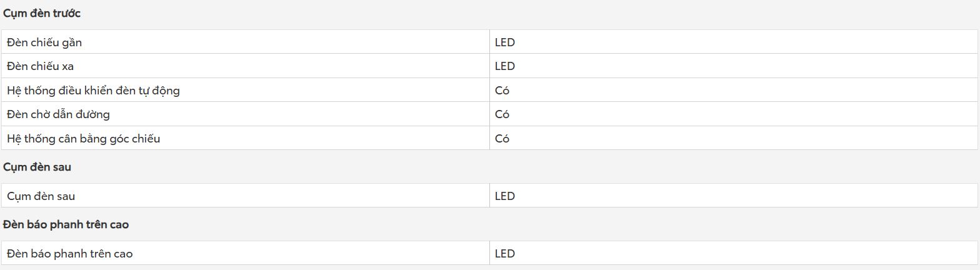Click the LED value for Đèn chiếu gần
The image size is (980, 270).
(x=505, y=42)
